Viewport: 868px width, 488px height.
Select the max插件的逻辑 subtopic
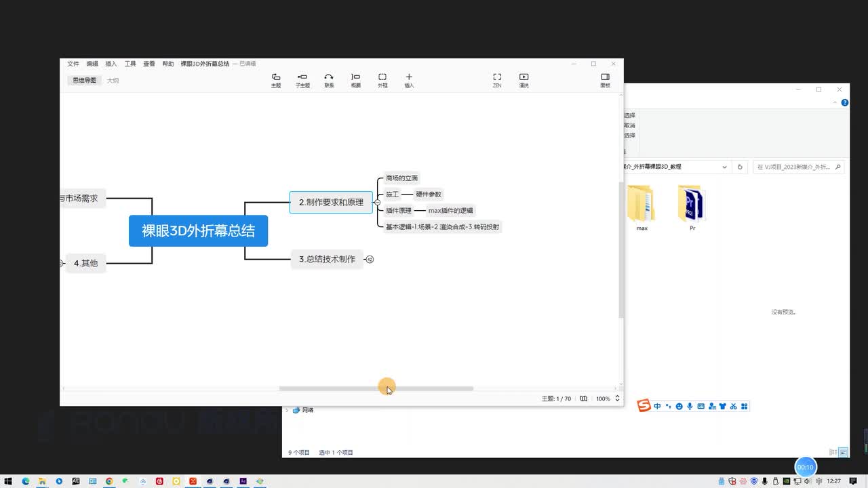click(451, 211)
